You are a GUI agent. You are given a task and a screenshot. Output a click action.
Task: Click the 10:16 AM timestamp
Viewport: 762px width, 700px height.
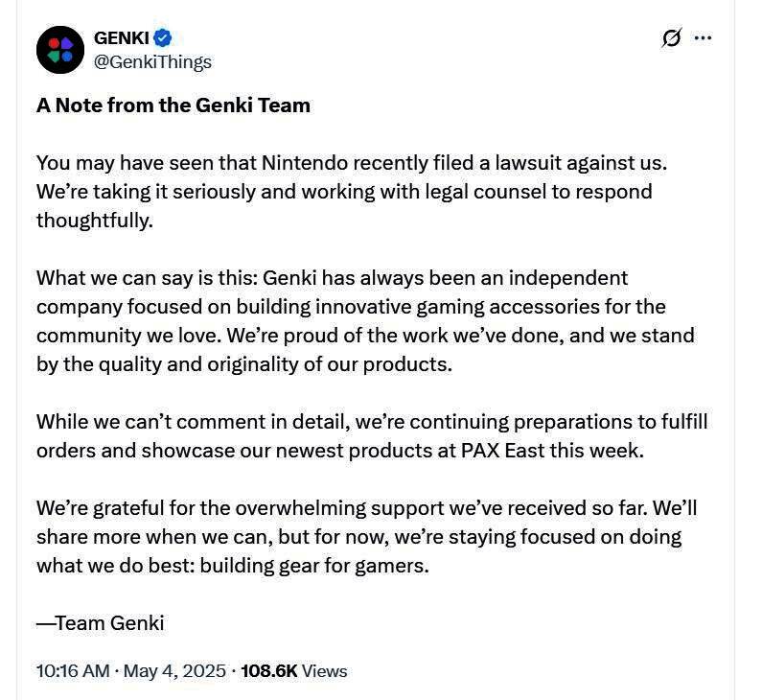tap(73, 670)
